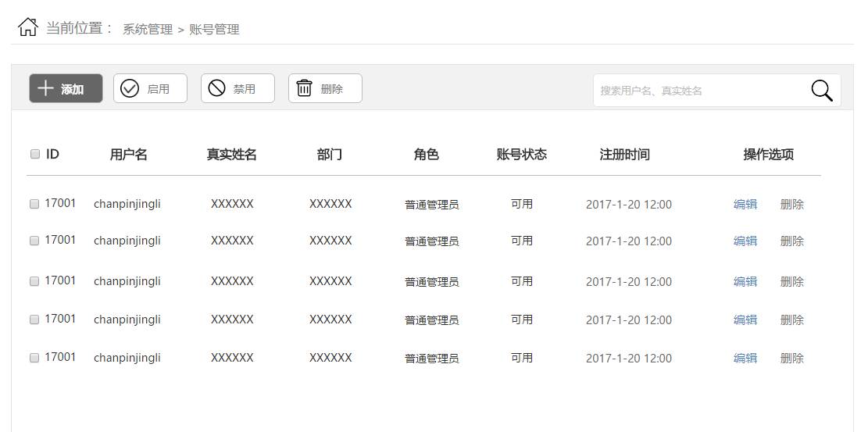Click the toolbar 删除 button with the trash icon
Viewport: 868px width, 432px height.
pos(326,88)
